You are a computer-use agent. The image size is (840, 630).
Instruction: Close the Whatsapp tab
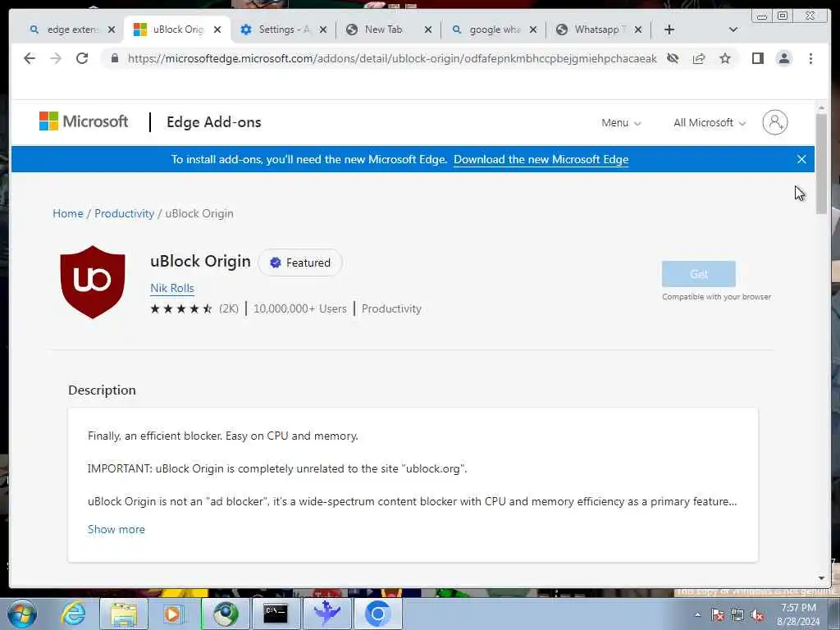638,30
